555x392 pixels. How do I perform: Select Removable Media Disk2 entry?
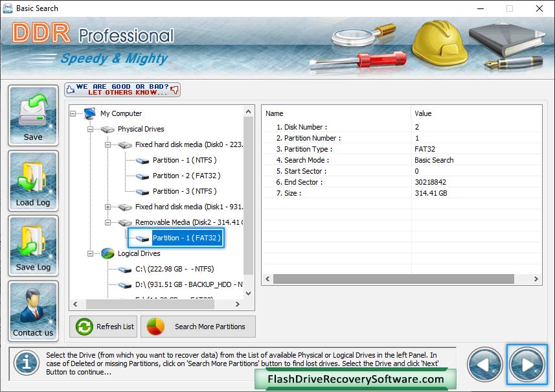(189, 223)
